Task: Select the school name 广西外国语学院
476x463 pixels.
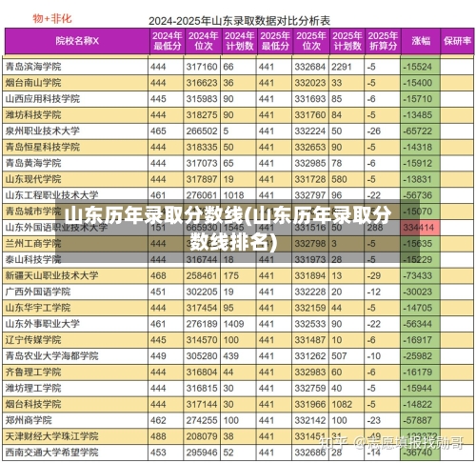Action: pyautogui.click(x=38, y=292)
